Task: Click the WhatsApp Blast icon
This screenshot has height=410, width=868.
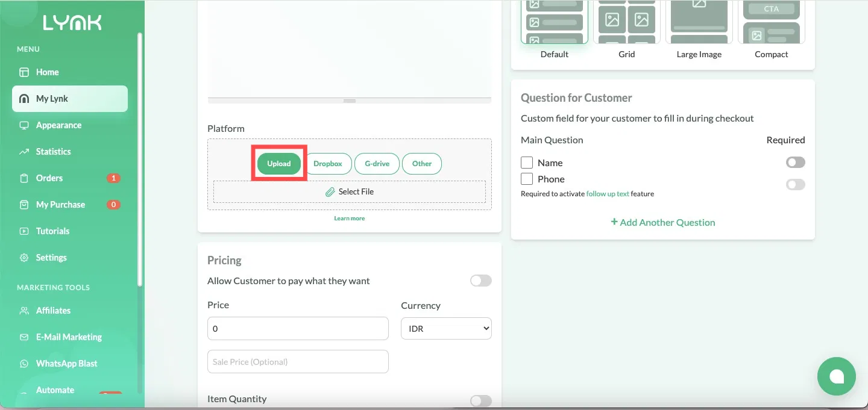Action: tap(24, 364)
